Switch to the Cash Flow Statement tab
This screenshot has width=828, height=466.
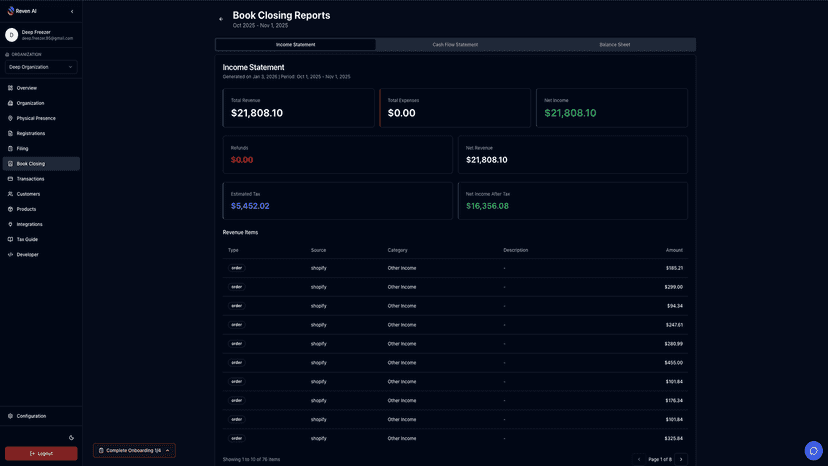click(x=455, y=44)
